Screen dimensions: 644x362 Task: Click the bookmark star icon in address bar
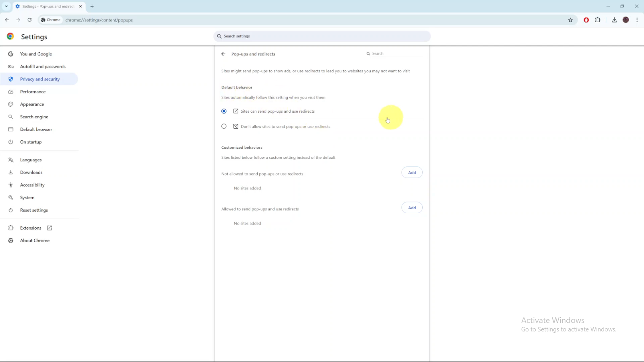[x=570, y=20]
